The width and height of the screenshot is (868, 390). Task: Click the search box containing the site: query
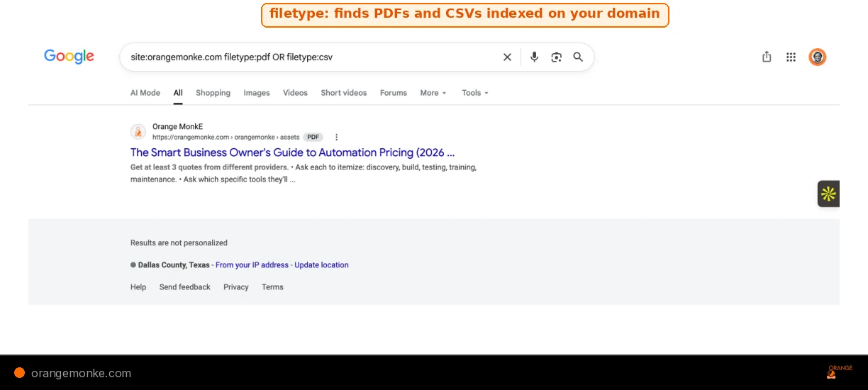(357, 57)
